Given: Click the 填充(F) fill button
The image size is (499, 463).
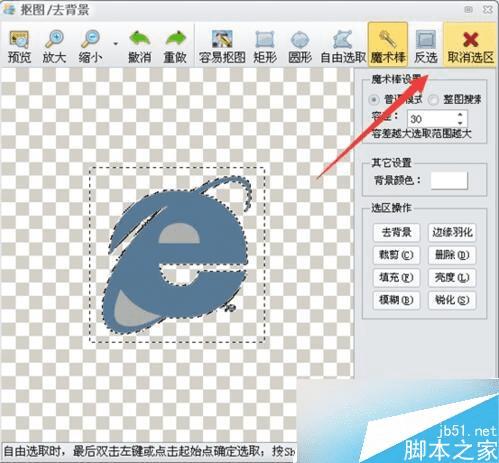Looking at the screenshot, I should 396,277.
